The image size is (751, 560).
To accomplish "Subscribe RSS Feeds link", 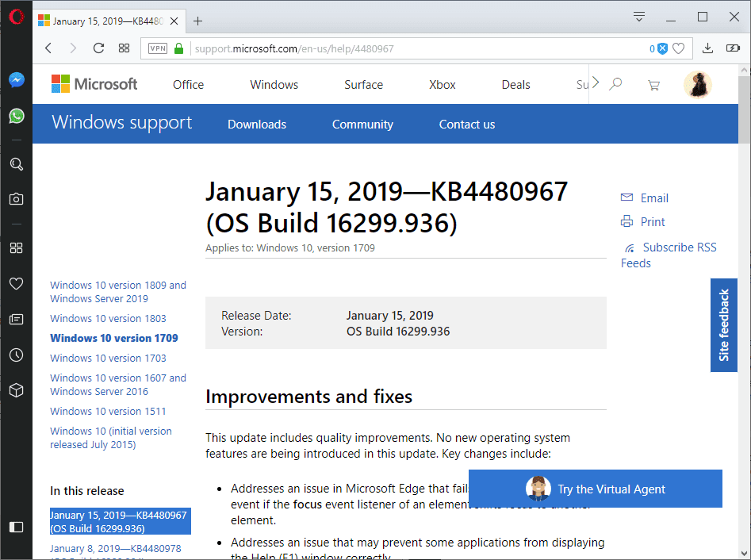I will pos(669,255).
